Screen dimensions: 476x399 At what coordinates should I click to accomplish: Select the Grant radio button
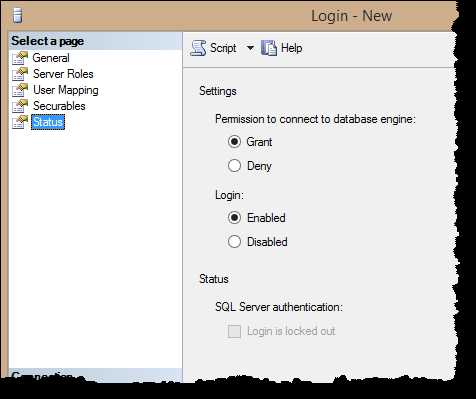pos(234,142)
